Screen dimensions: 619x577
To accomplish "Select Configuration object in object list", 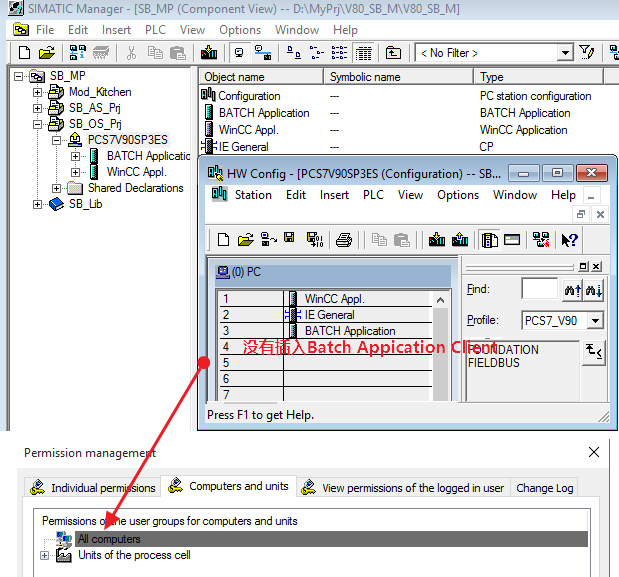I will [249, 96].
